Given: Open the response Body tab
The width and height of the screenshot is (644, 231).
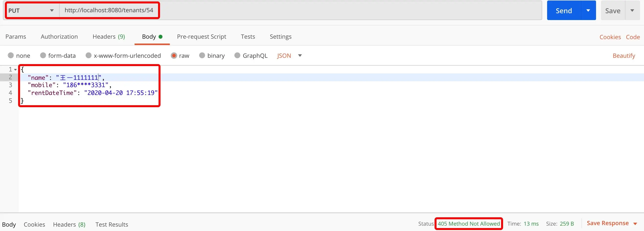Looking at the screenshot, I should [x=9, y=224].
